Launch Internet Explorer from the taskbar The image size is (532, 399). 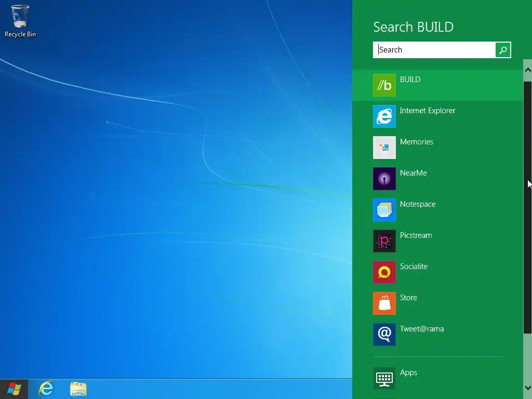coord(46,389)
